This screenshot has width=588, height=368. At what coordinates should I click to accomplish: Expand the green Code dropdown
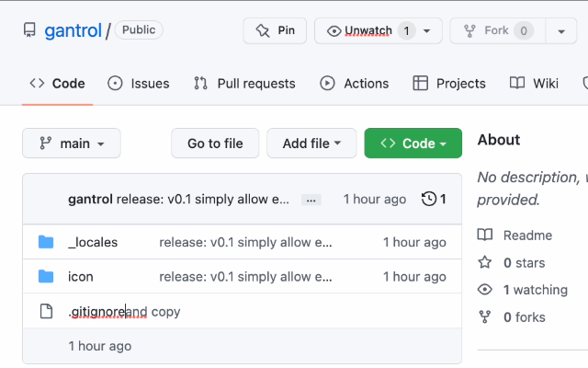pyautogui.click(x=413, y=144)
